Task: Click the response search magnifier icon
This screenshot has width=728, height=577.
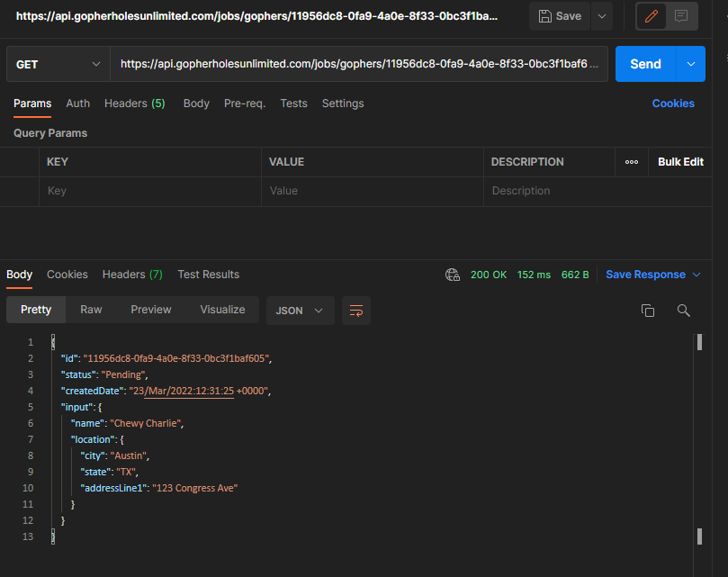Action: point(683,310)
